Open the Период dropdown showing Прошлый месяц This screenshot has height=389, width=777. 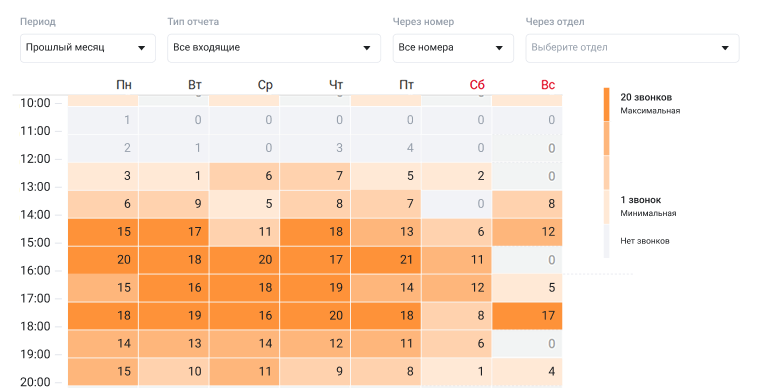(88, 48)
